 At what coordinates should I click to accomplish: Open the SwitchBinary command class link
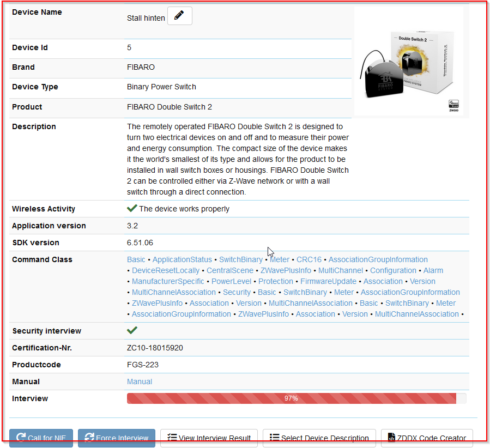click(x=240, y=259)
